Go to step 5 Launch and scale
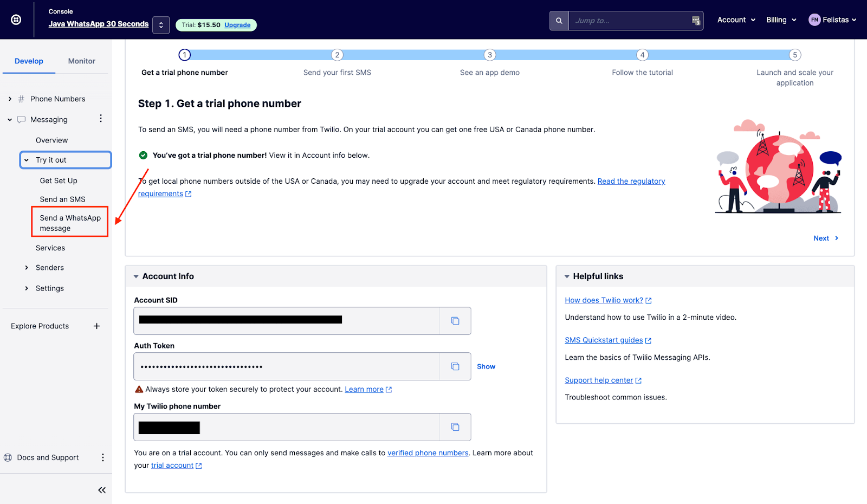This screenshot has width=867, height=504. (795, 55)
